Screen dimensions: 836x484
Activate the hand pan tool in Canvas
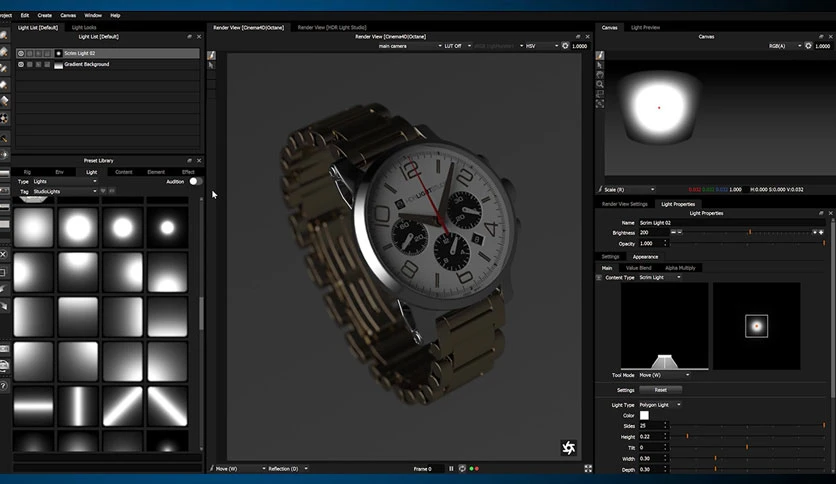click(x=600, y=75)
